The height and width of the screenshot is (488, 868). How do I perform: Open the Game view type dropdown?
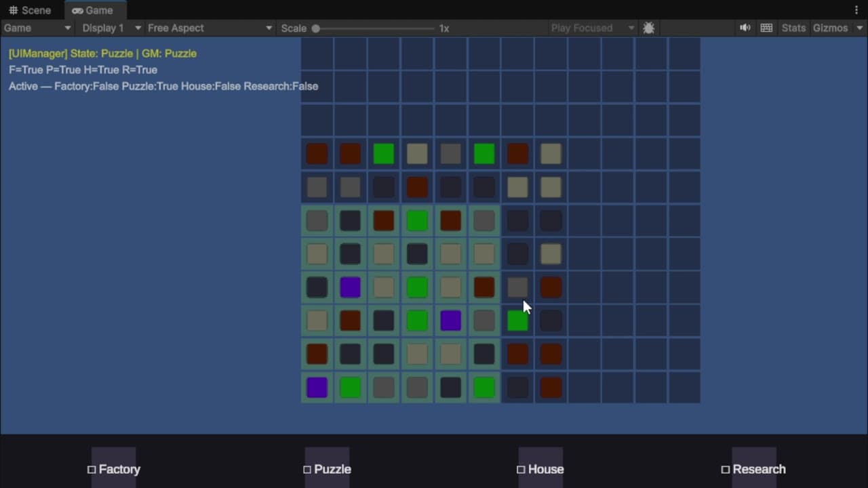(x=37, y=28)
